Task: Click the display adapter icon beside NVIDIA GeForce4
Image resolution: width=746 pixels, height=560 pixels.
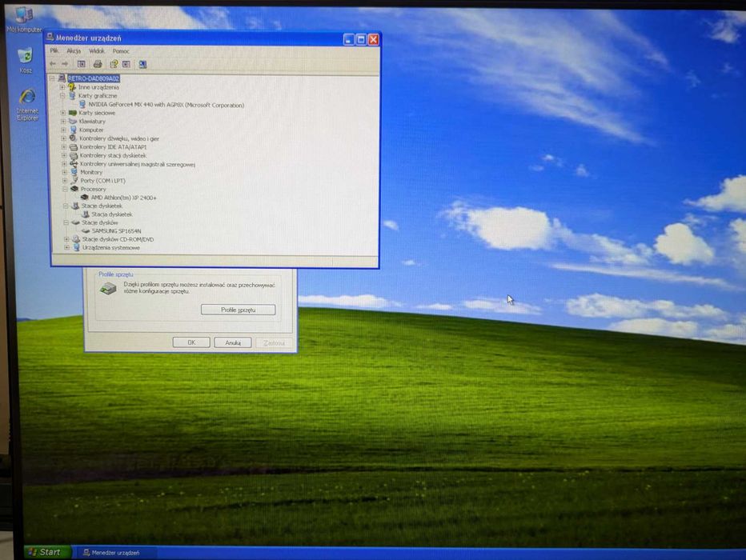Action: click(x=82, y=104)
